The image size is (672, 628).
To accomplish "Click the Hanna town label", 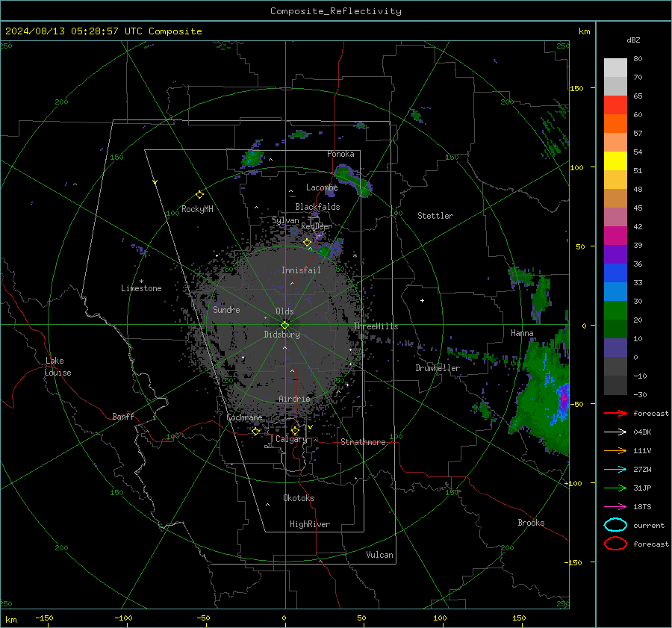I will pos(522,333).
